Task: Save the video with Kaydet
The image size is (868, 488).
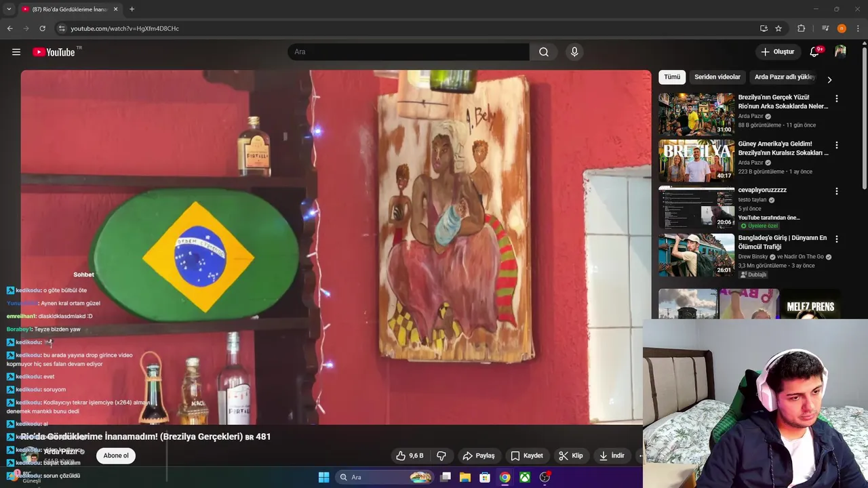Action: tap(527, 455)
